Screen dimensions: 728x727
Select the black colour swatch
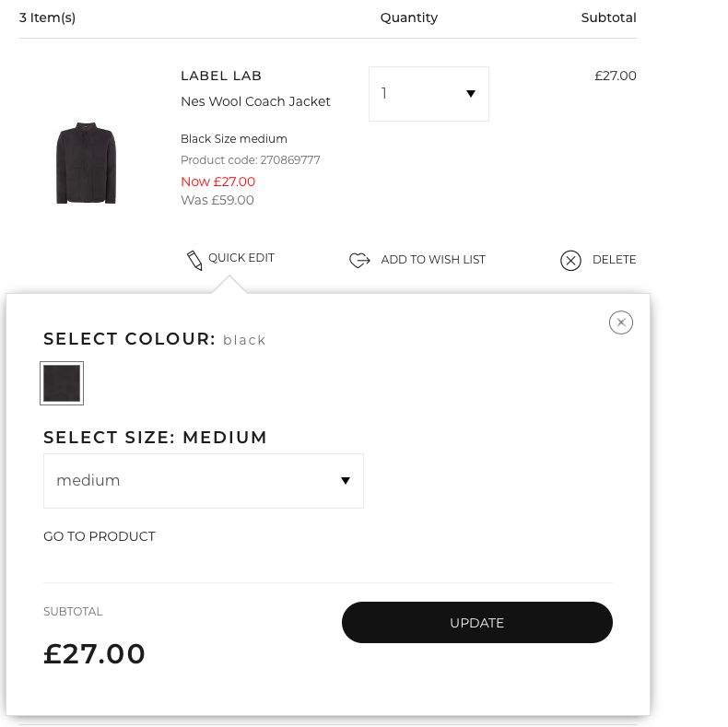[x=62, y=383]
